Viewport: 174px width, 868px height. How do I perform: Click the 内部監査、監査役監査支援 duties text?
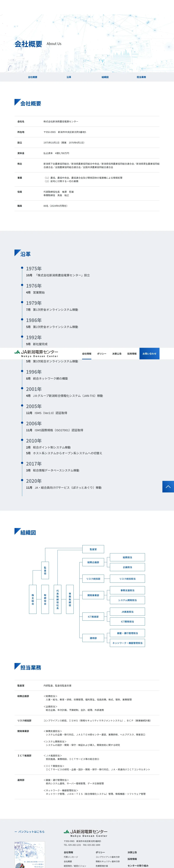point(57,685)
